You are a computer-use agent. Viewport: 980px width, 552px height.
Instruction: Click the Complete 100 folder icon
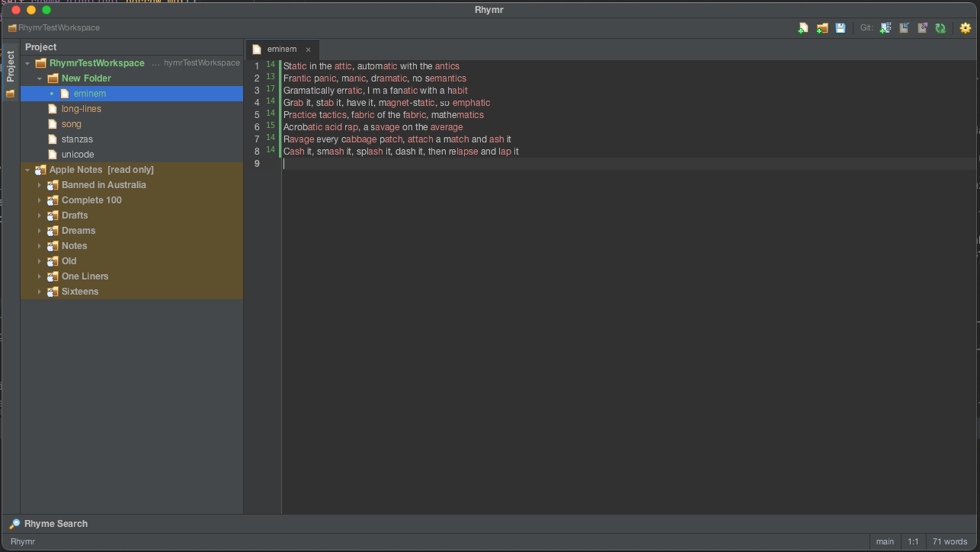[x=53, y=200]
